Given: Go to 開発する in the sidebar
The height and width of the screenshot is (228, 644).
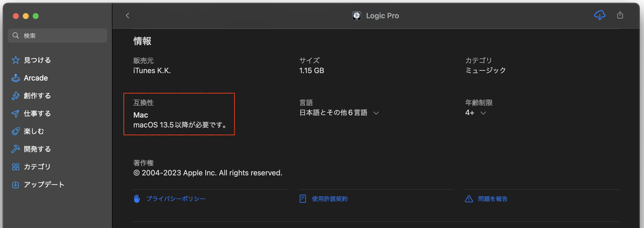Looking at the screenshot, I should point(37,149).
